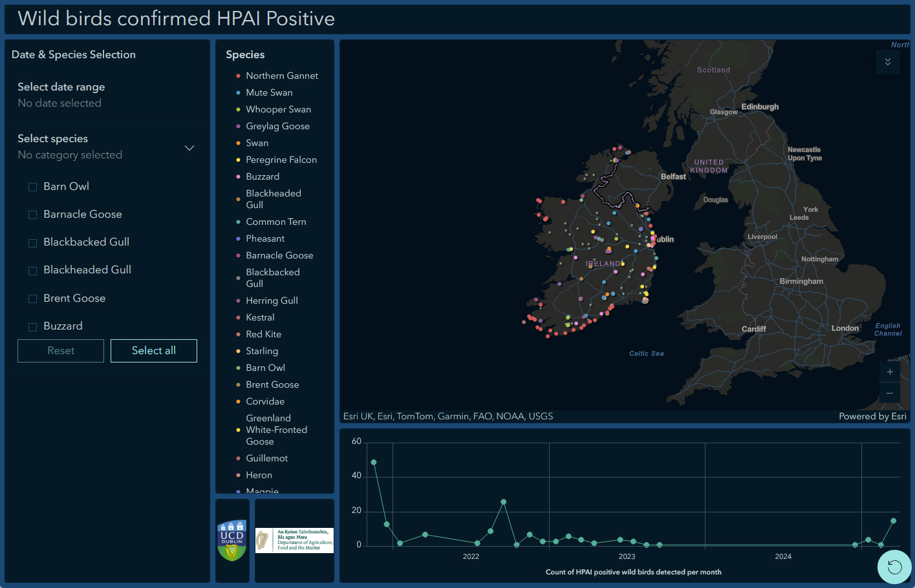The image size is (915, 588).
Task: Click the Northern Gannet legend dot
Action: 238,76
